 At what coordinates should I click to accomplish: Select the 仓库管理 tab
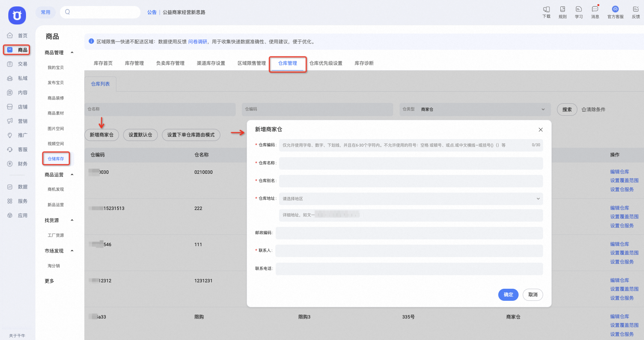coord(288,63)
